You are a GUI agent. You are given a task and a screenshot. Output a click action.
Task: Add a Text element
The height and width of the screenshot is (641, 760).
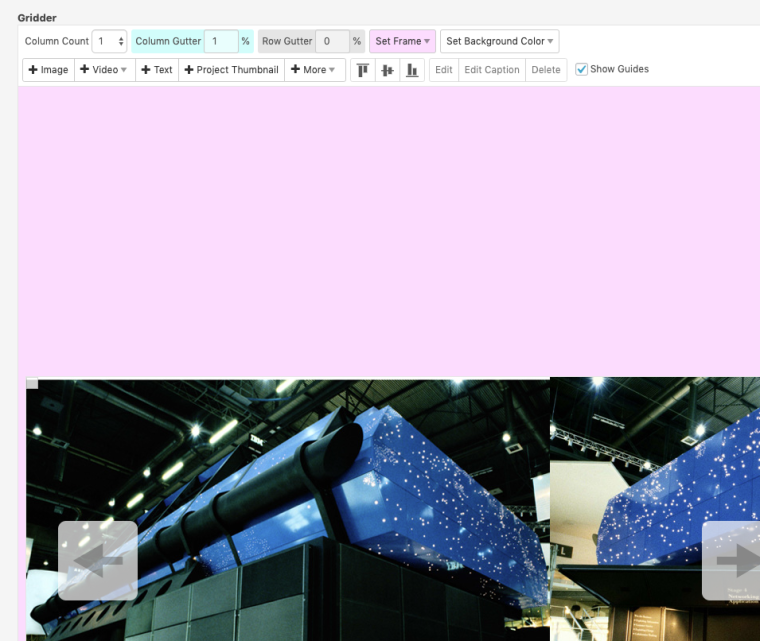click(156, 70)
